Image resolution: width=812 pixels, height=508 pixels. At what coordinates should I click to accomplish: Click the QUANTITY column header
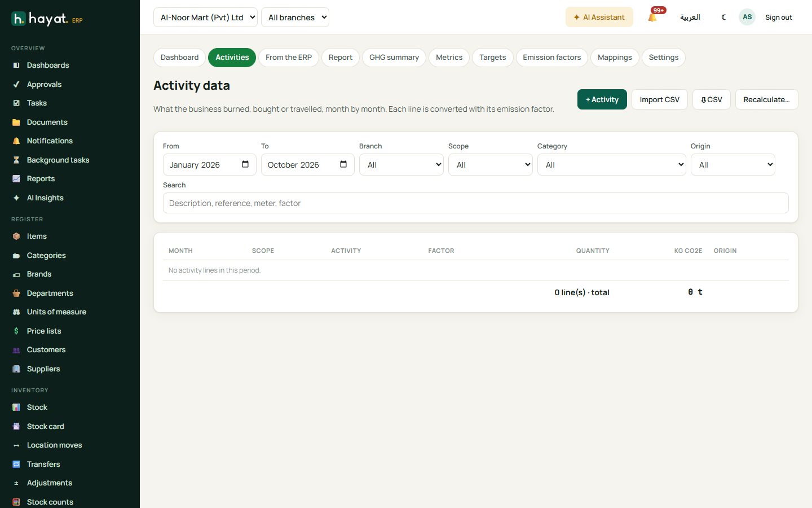tap(593, 251)
